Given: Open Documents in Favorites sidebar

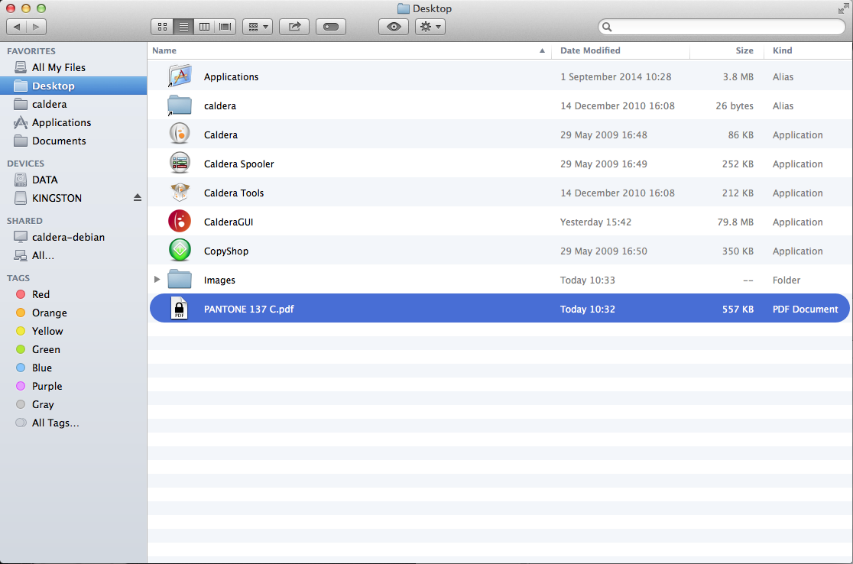Looking at the screenshot, I should point(58,141).
